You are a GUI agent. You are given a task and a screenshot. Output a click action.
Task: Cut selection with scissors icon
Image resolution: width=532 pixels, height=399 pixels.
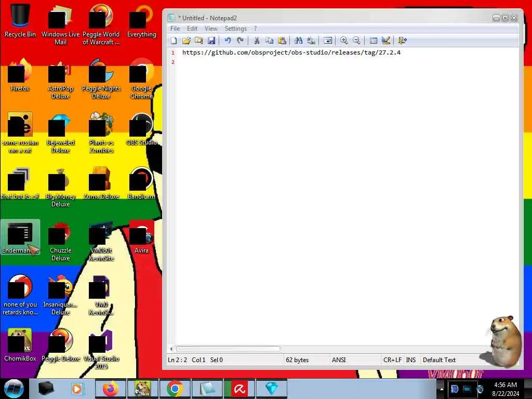(257, 41)
